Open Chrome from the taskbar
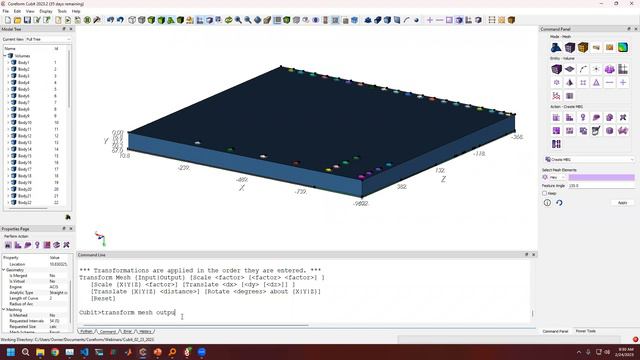640x360 pixels. pyautogui.click(x=55, y=352)
